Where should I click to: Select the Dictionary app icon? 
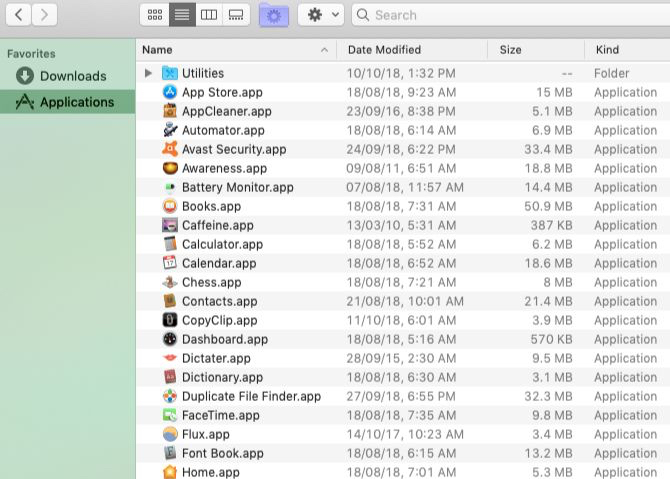(x=170, y=377)
